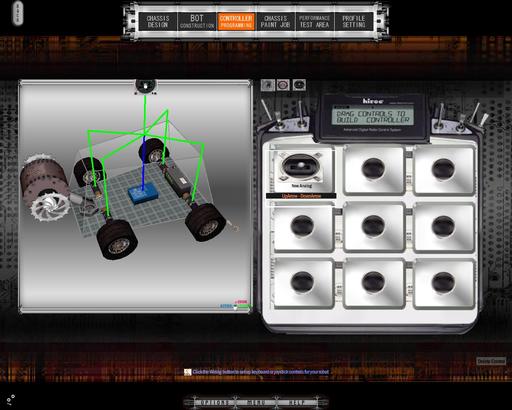The image size is (512, 410).
Task: Click the hint icon beside the wiring tip
Action: coord(188,372)
